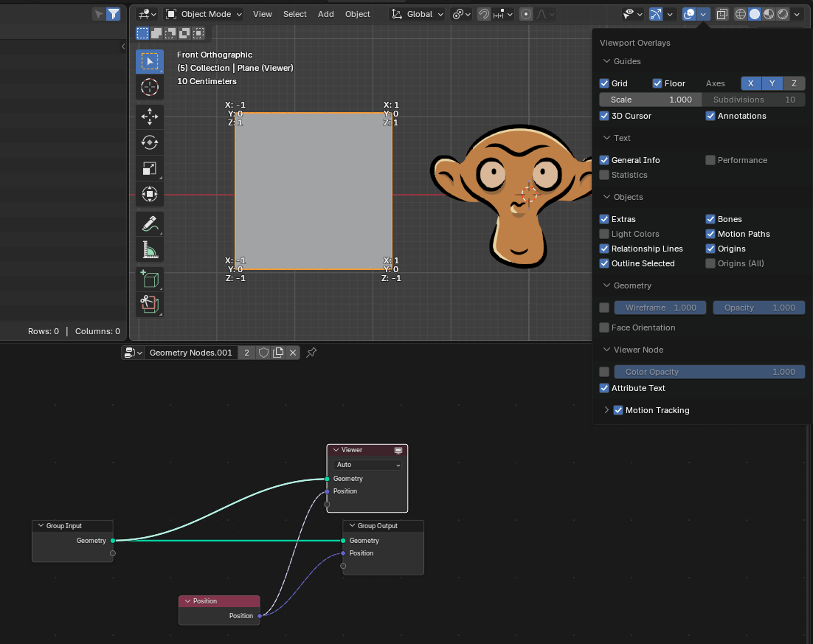The height and width of the screenshot is (644, 813).
Task: Click the Color Opacity slider
Action: (709, 372)
